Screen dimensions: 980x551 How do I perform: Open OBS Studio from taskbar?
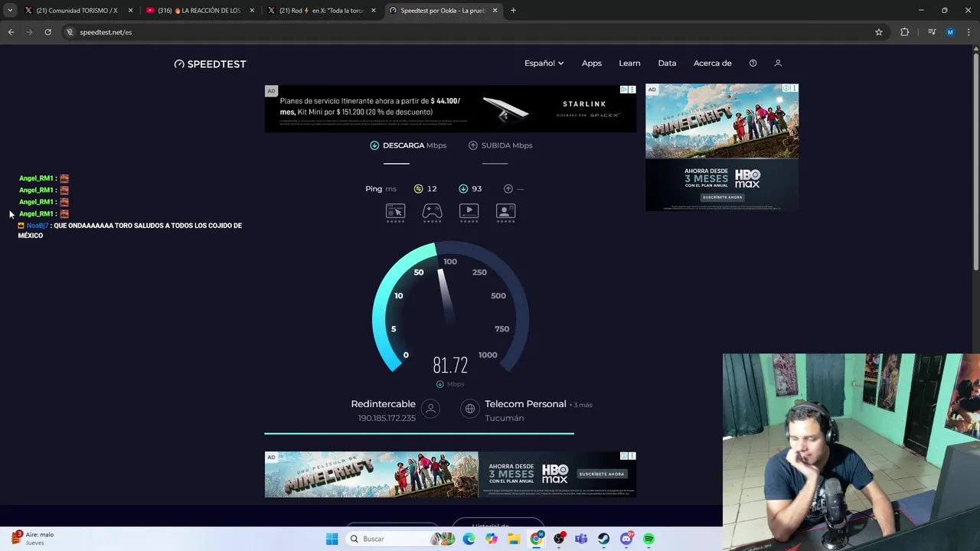click(x=559, y=539)
